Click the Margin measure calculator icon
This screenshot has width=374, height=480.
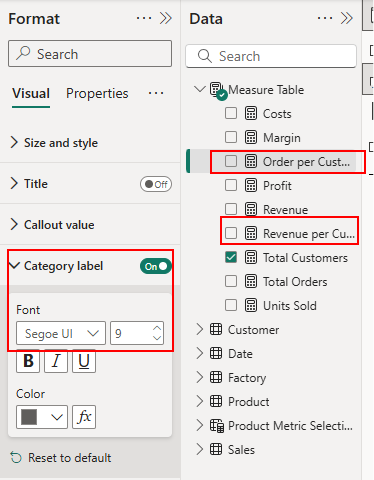coord(251,137)
